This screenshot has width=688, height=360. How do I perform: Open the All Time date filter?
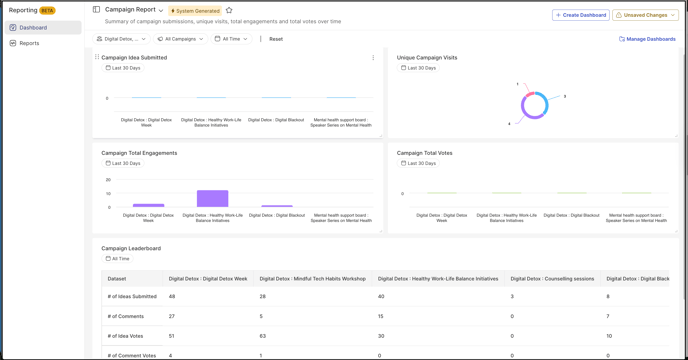pyautogui.click(x=231, y=39)
